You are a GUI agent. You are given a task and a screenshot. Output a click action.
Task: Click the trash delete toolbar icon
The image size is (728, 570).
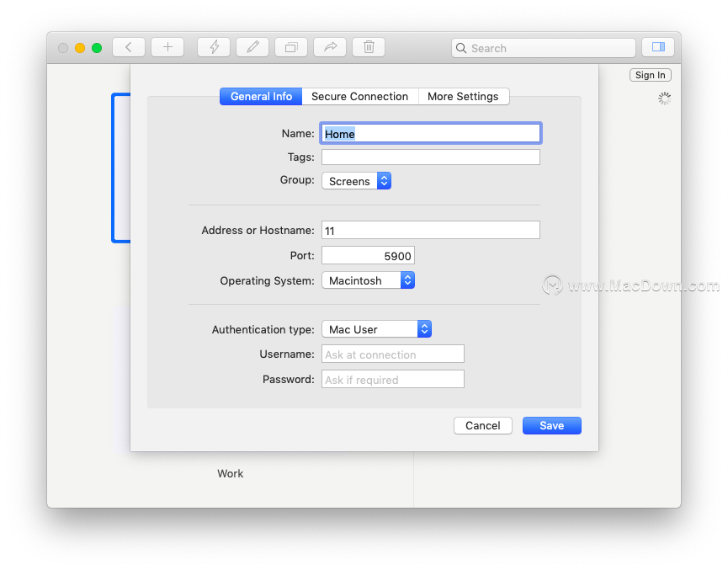click(x=369, y=47)
